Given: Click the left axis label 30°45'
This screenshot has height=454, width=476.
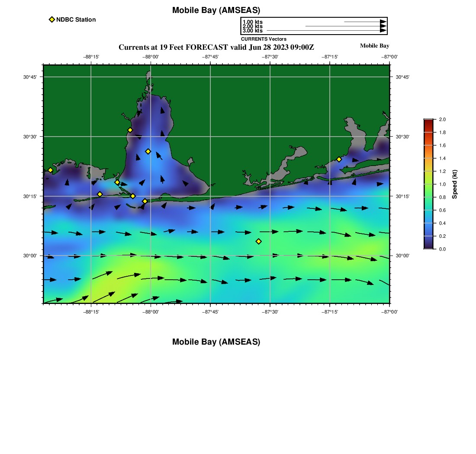Looking at the screenshot, I should (x=30, y=77).
